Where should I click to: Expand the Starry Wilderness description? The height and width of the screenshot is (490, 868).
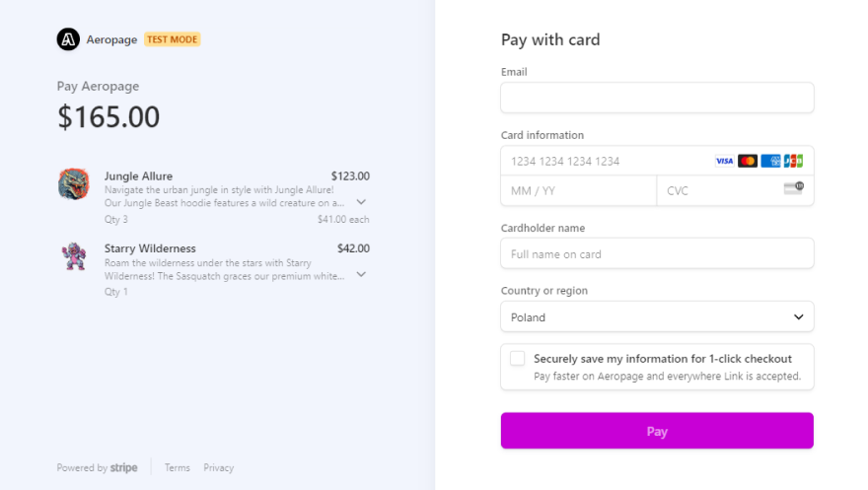[361, 275]
